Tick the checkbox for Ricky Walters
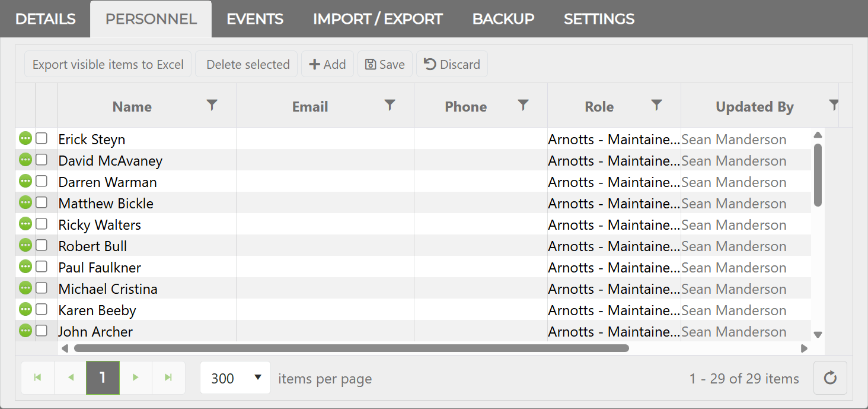The height and width of the screenshot is (409, 868). [42, 224]
